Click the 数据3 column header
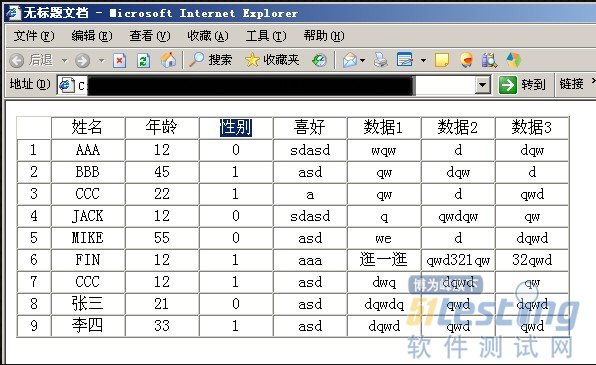 click(x=531, y=127)
